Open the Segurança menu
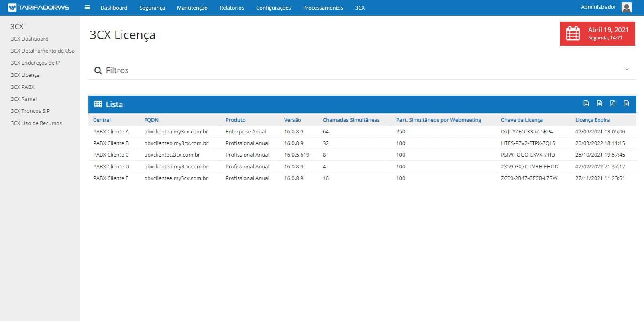Viewport: 644px width, 321px height. point(152,8)
